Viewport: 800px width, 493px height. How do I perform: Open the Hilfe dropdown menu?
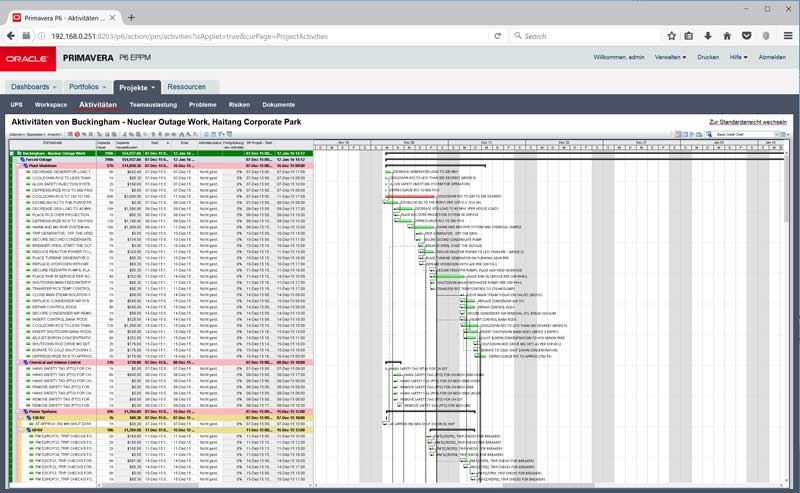tap(738, 57)
